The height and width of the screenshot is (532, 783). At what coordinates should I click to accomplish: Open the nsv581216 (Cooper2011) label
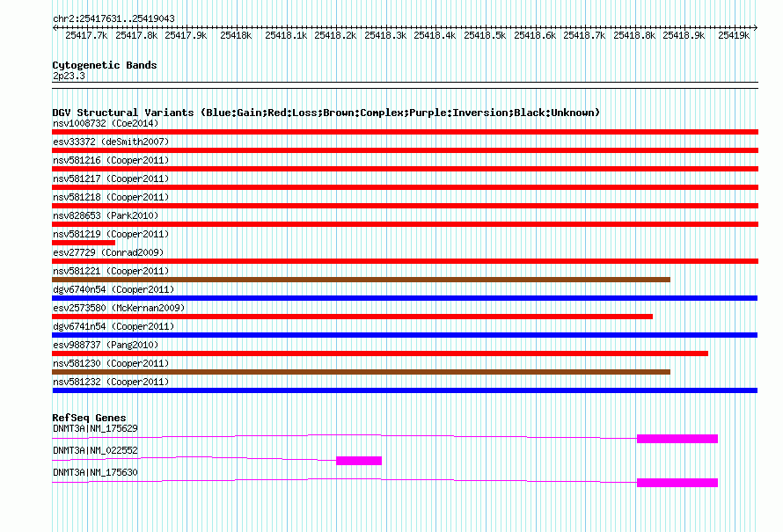(x=111, y=160)
